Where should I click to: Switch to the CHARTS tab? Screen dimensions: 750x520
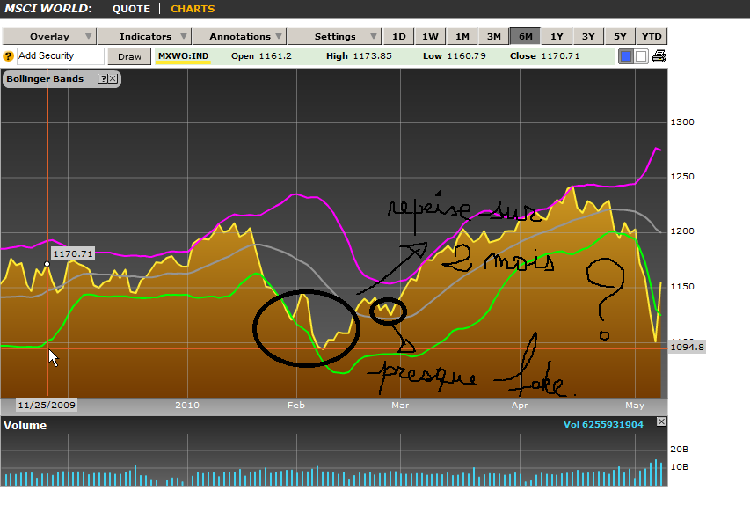[193, 9]
